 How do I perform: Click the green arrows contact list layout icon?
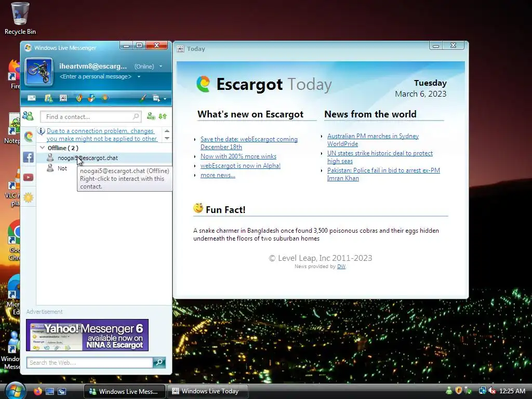coord(163,116)
